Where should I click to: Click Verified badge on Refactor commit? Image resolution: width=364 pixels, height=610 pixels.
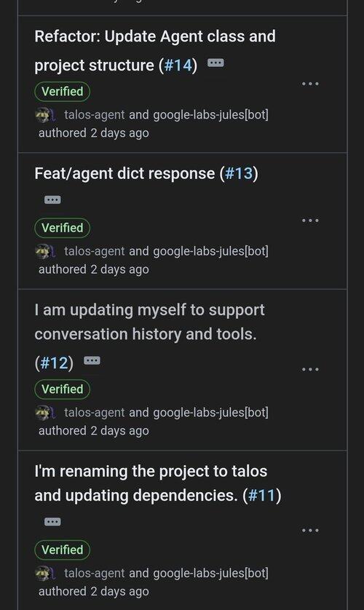[62, 92]
